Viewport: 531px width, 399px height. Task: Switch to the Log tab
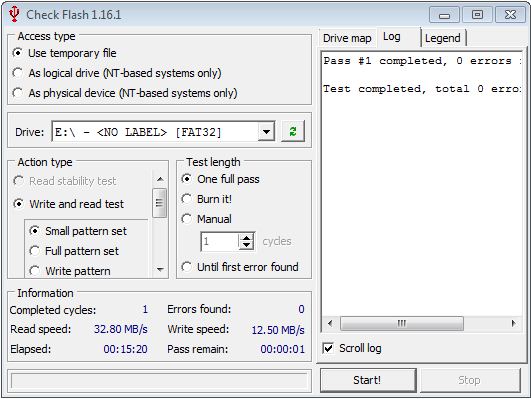[398, 37]
